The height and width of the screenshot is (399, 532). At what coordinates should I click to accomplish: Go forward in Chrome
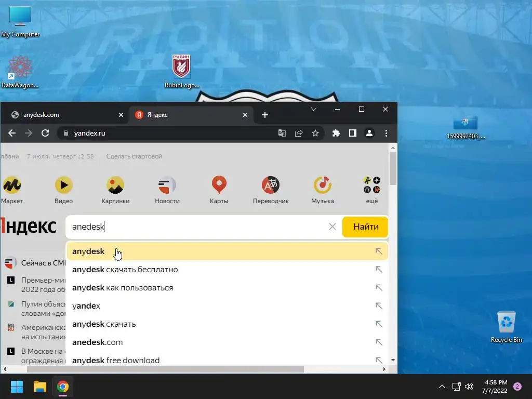coord(29,134)
